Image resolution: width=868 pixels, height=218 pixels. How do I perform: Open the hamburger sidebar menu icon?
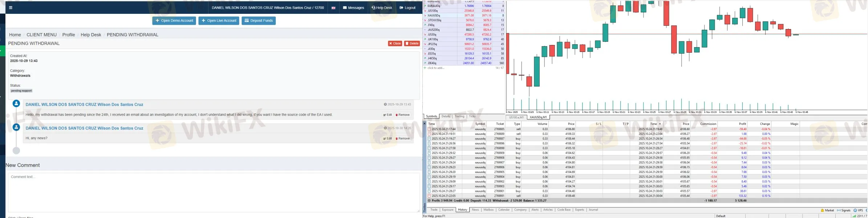coord(11,7)
